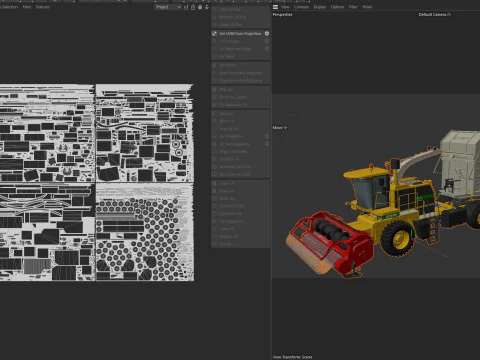
Task: Start Interactive Mapping from the list
Action: pyautogui.click(x=240, y=73)
